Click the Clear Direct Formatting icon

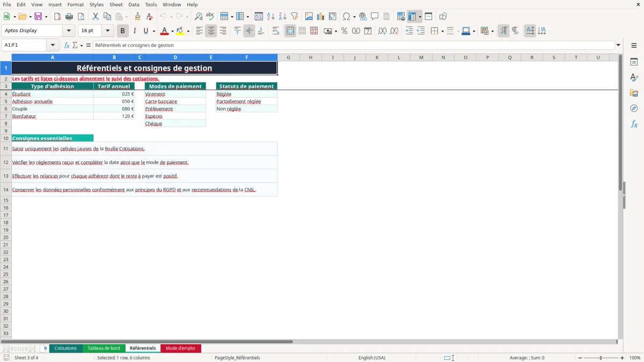[x=149, y=17]
